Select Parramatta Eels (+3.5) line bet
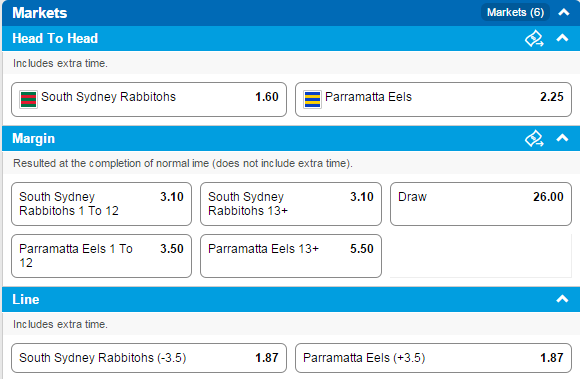Screen dimensions: 580x379 tap(433, 358)
